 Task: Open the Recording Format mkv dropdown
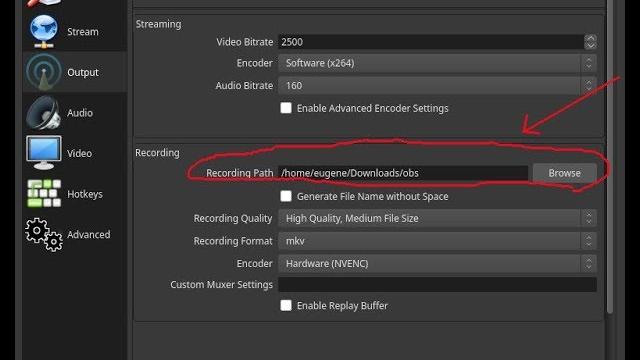pyautogui.click(x=437, y=241)
